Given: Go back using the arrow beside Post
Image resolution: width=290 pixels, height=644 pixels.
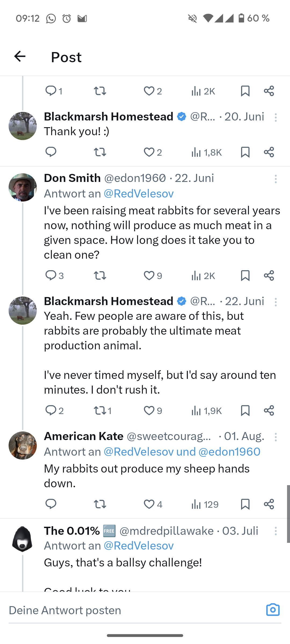Looking at the screenshot, I should pyautogui.click(x=20, y=57).
